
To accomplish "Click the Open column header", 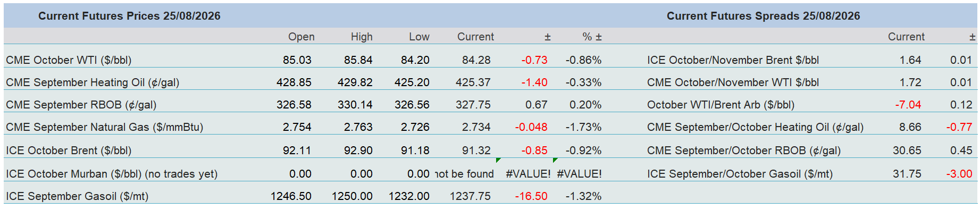I will [x=301, y=37].
